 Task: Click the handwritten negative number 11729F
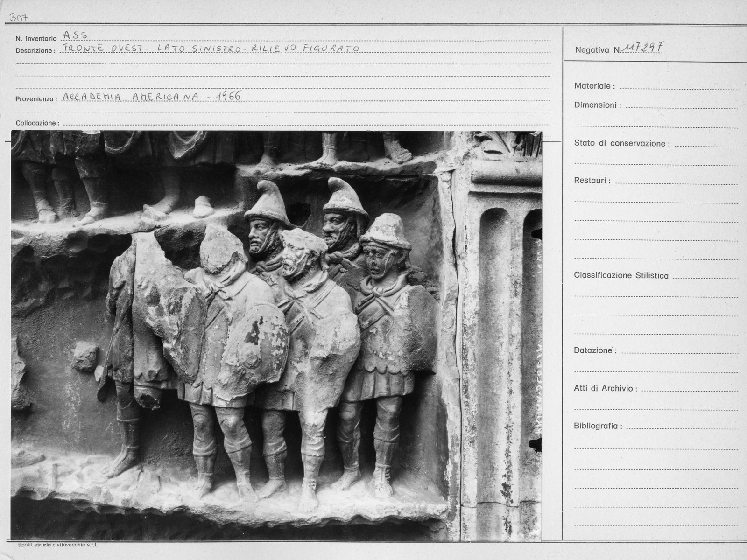coord(642,48)
